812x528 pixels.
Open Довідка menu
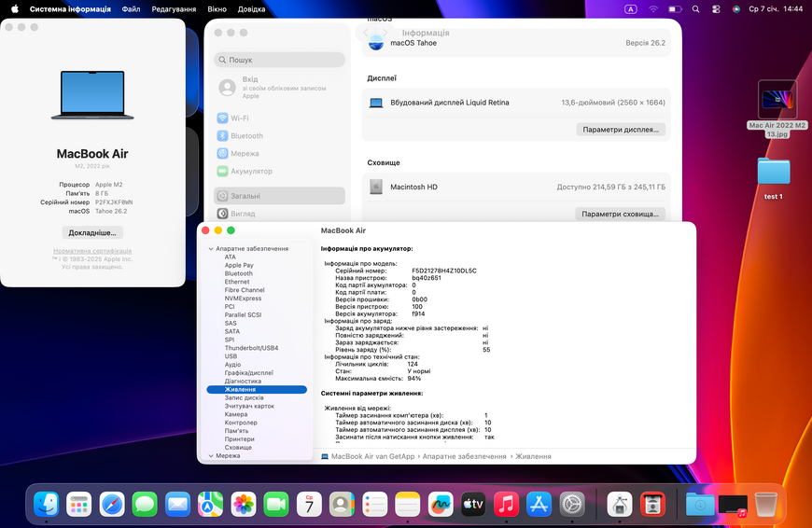252,8
